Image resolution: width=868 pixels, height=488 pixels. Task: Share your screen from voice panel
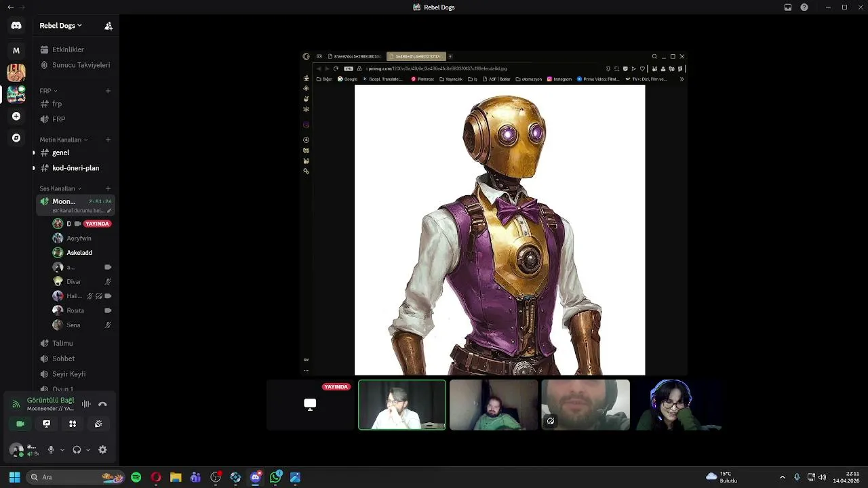coord(46,424)
